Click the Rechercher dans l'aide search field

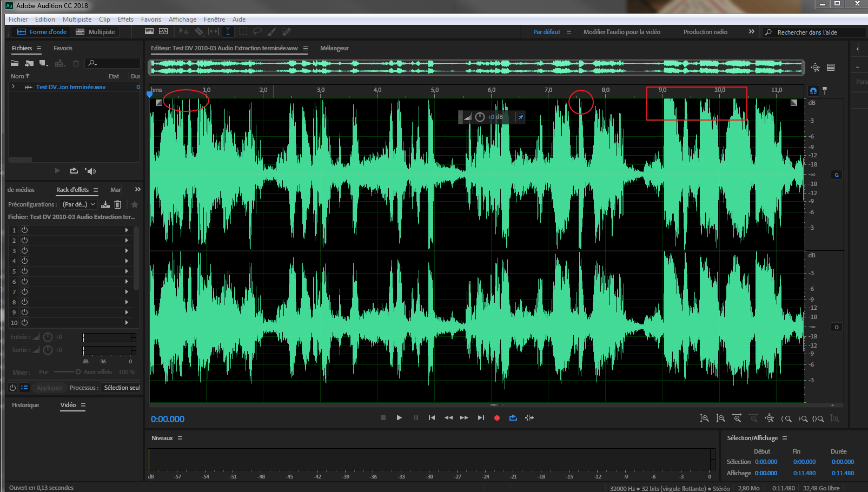814,32
